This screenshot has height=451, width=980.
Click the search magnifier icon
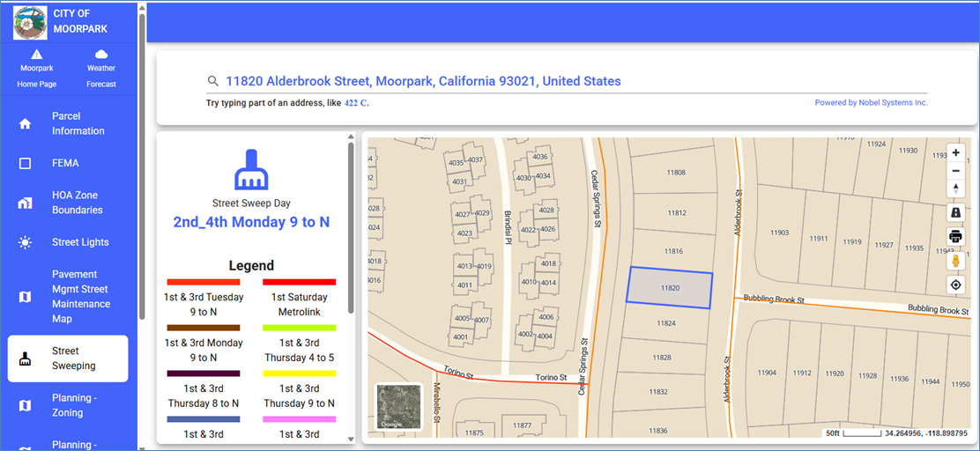[212, 81]
